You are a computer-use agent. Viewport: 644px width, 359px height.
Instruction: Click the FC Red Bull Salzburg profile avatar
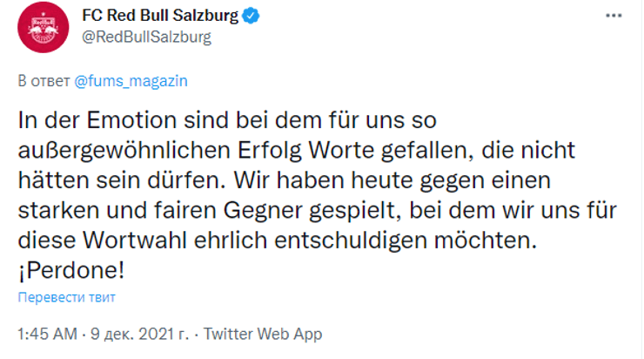(x=38, y=28)
